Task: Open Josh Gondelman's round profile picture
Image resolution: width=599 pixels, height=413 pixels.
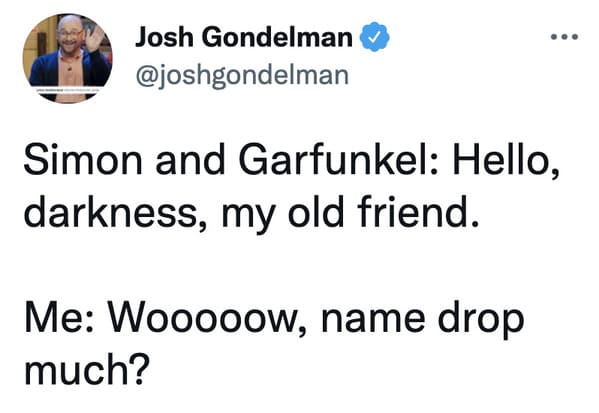Action: pos(68,58)
